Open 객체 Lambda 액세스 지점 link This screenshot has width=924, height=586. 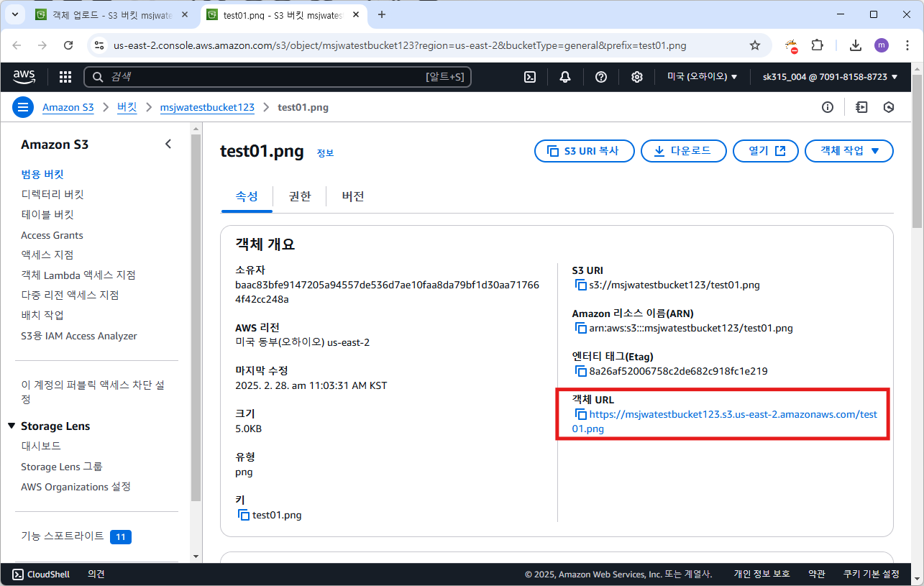78,275
